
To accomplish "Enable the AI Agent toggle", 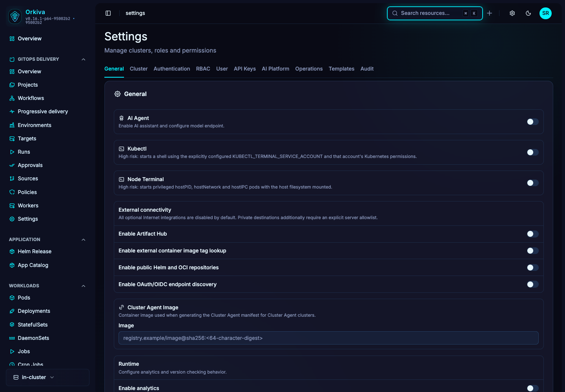I will (x=532, y=122).
